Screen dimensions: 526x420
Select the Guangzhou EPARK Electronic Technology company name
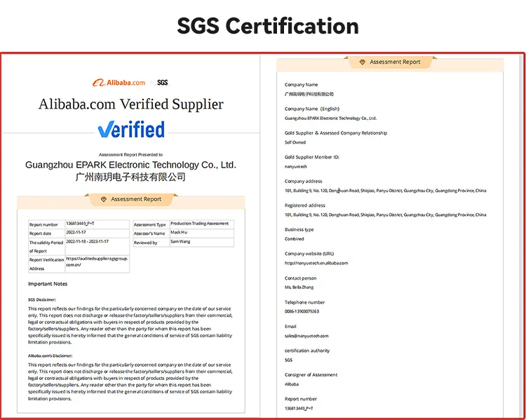click(130, 165)
